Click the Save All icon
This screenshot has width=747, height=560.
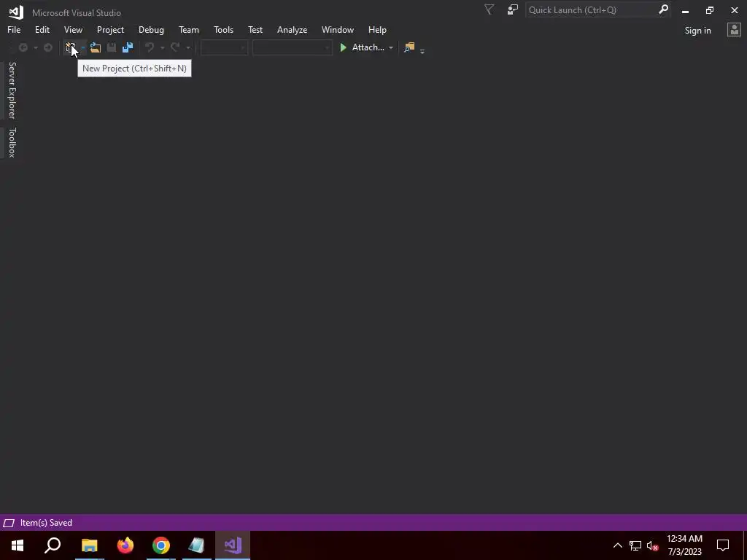(x=128, y=47)
